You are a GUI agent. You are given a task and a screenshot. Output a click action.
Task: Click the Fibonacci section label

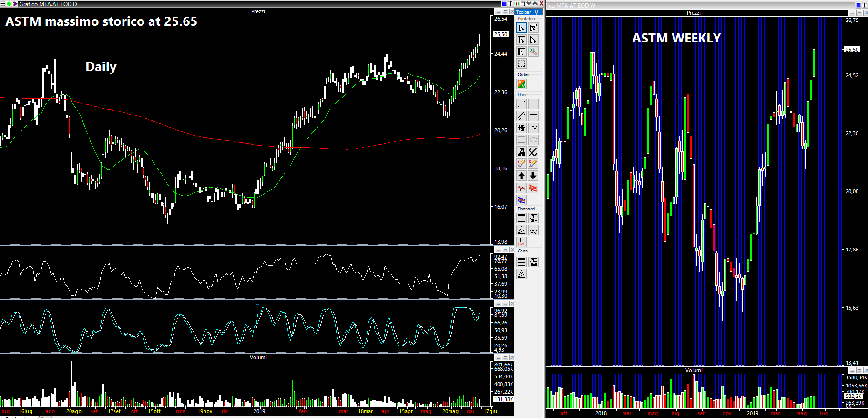pyautogui.click(x=526, y=209)
